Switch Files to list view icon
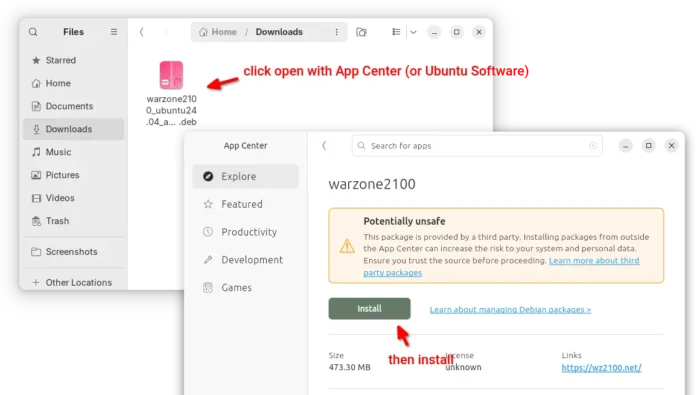Screen dimensions: 700x395 coord(396,32)
